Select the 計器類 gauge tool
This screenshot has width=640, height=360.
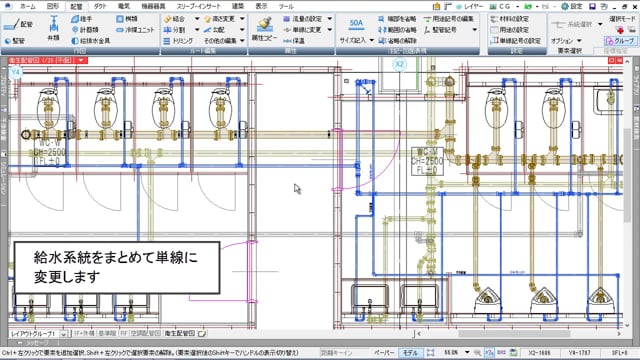pos(85,30)
